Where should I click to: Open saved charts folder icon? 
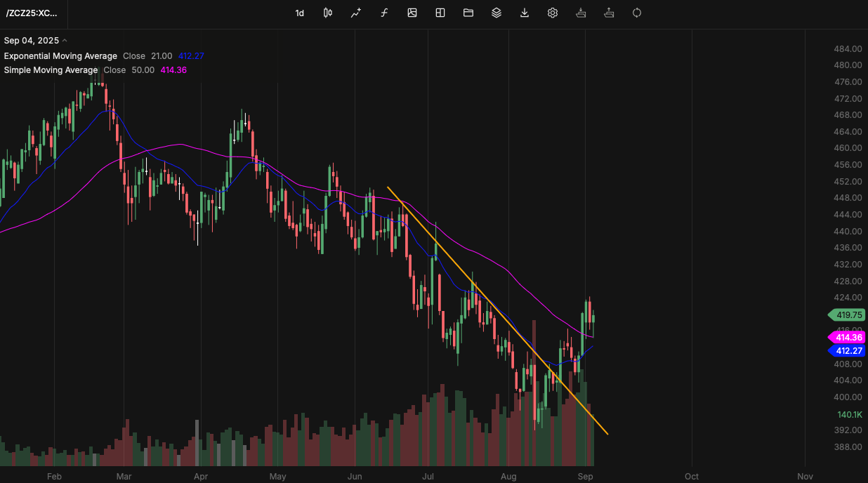pyautogui.click(x=468, y=13)
